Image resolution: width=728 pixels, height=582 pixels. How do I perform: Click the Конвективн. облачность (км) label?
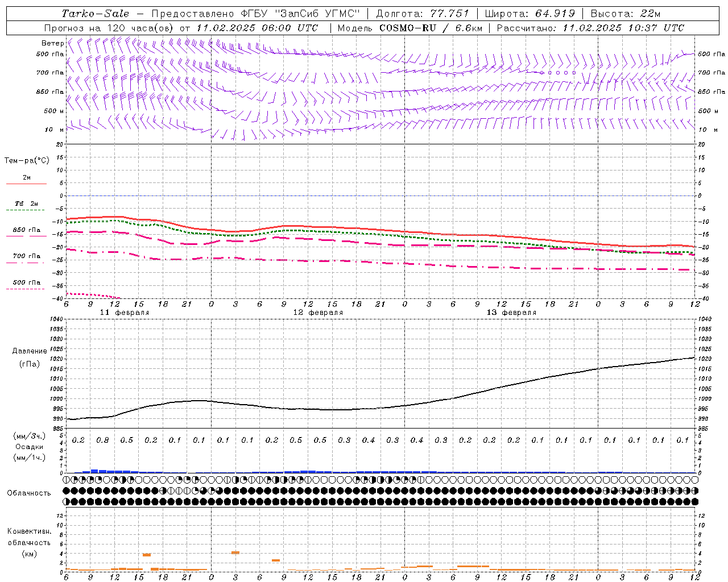[x=29, y=542]
